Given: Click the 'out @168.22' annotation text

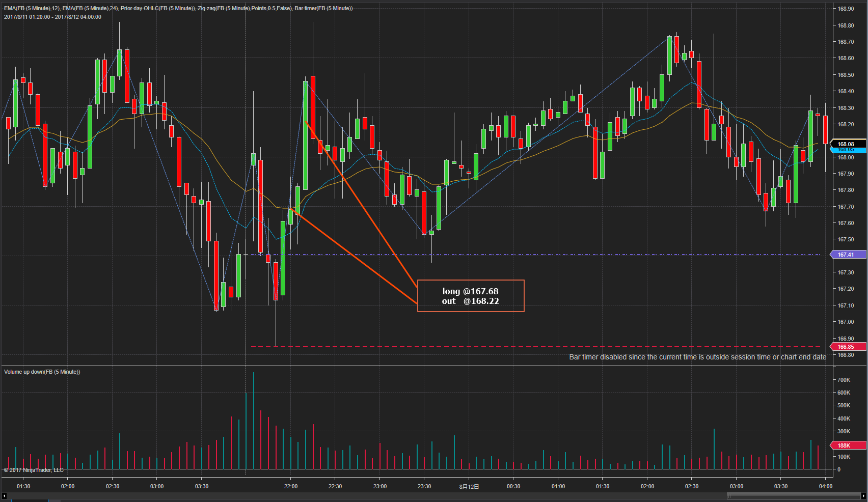Looking at the screenshot, I should coord(470,301).
